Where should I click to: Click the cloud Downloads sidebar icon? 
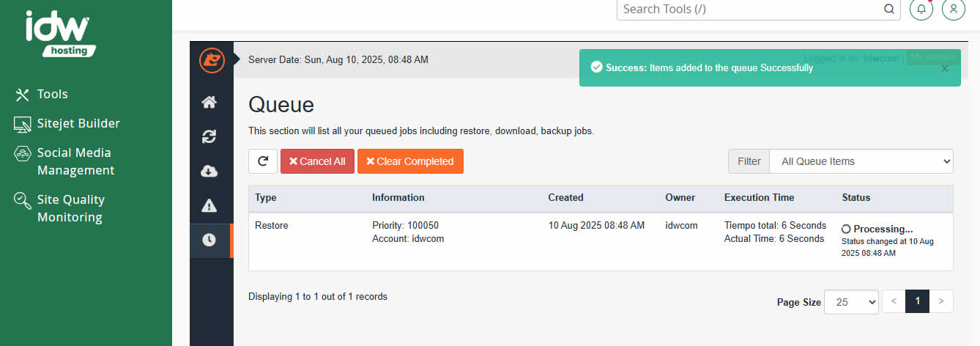[x=209, y=172]
